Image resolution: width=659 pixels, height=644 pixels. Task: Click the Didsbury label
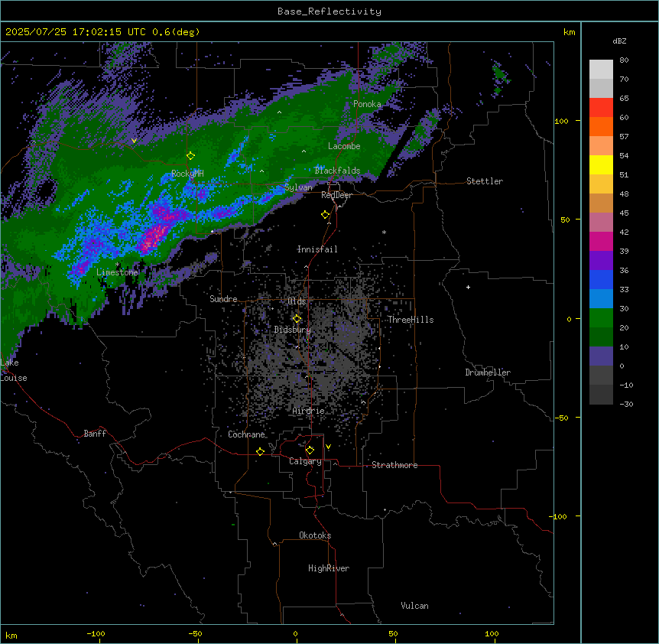click(293, 330)
